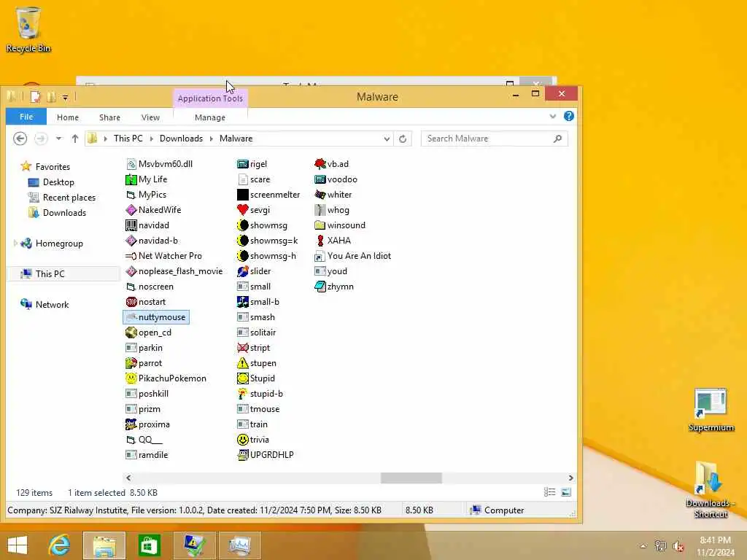Select the small-b file icon

click(242, 302)
